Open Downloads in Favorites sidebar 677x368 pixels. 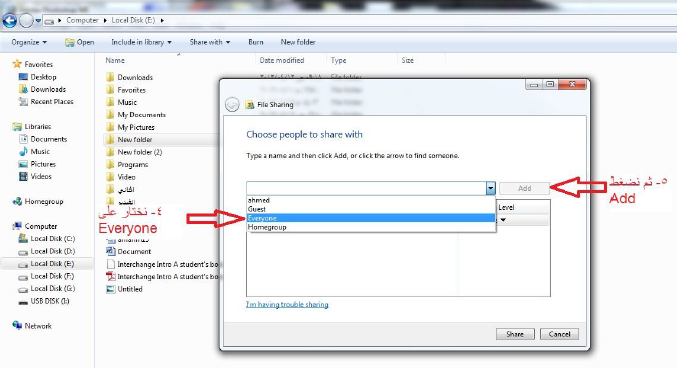42,89
